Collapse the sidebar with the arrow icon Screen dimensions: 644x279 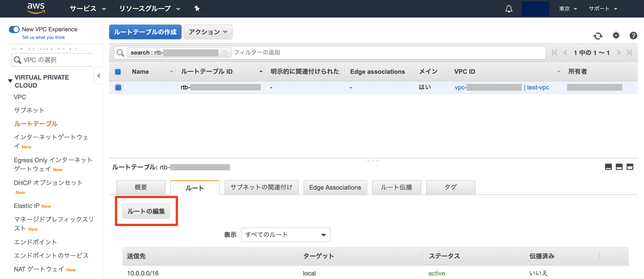(x=98, y=76)
